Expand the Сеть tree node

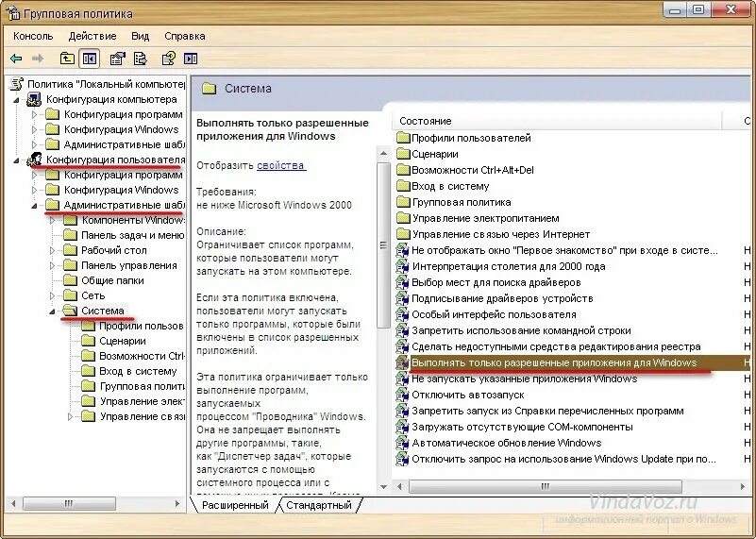pos(53,295)
